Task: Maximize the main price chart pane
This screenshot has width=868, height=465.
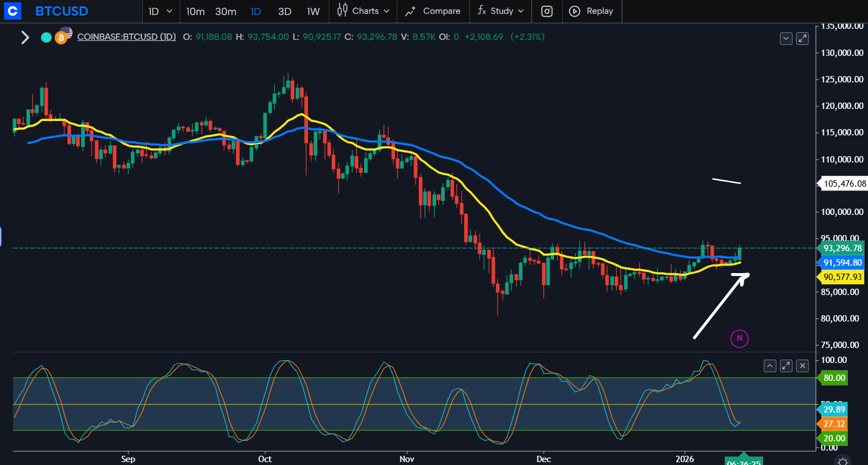Action: pyautogui.click(x=802, y=39)
